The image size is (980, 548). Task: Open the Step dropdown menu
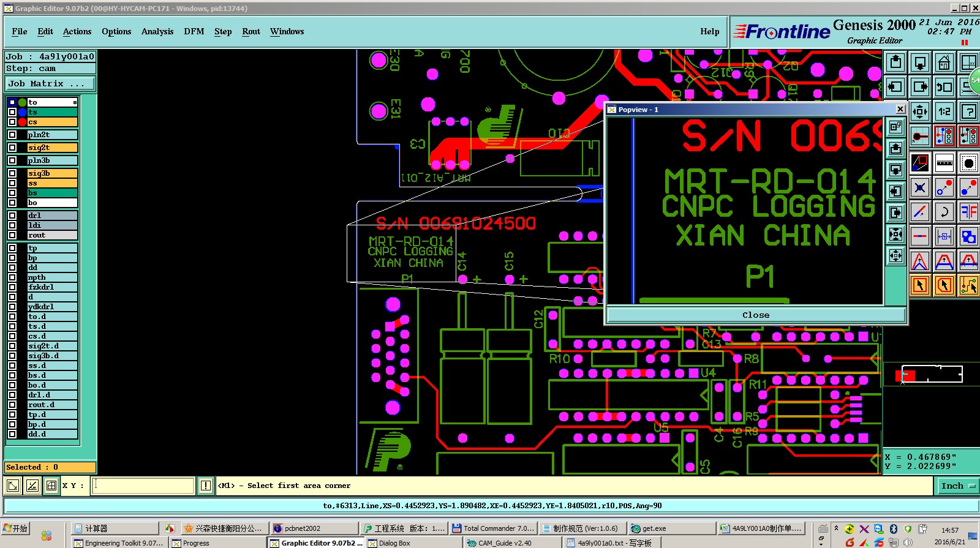pos(223,31)
